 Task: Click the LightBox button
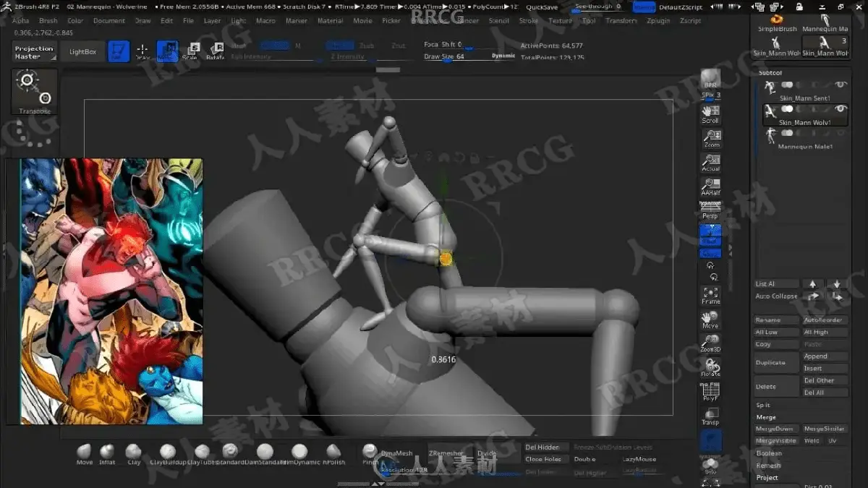pos(82,52)
